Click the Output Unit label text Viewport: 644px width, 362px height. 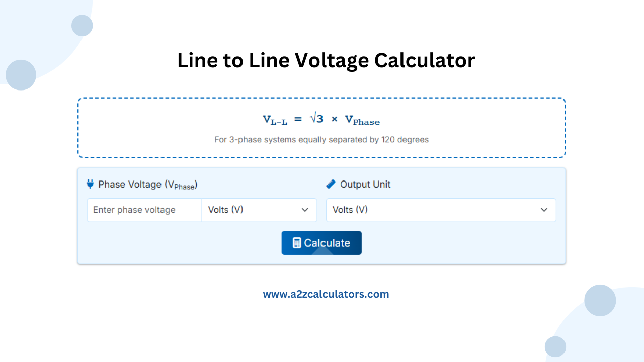click(365, 184)
